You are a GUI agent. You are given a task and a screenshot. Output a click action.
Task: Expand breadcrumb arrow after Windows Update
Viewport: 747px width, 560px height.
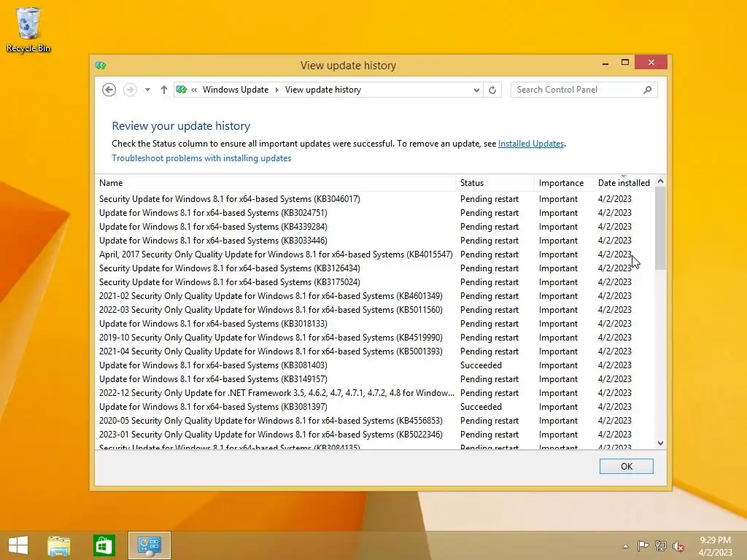[276, 90]
